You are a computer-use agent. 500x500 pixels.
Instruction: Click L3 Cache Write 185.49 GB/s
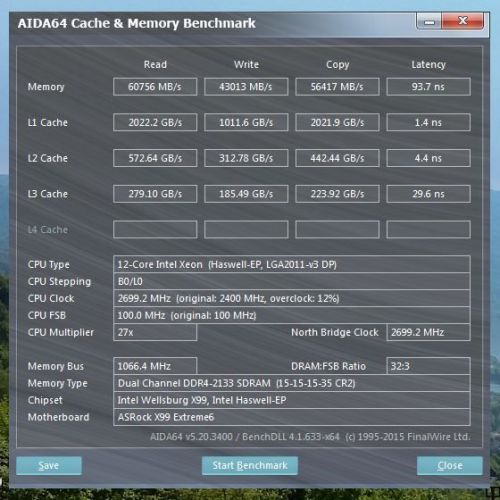246,194
